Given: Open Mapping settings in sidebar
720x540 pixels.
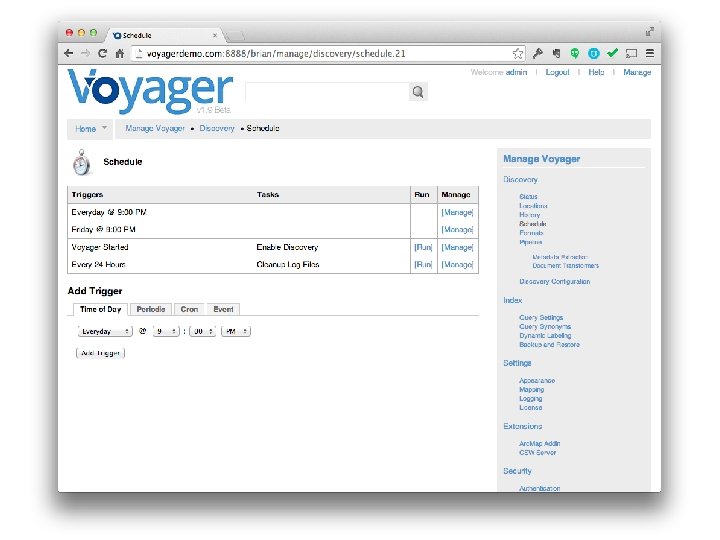Looking at the screenshot, I should coord(531,389).
